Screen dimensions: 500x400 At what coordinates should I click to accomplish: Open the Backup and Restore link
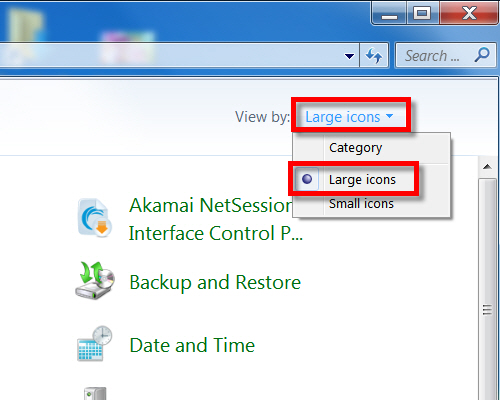click(x=215, y=282)
